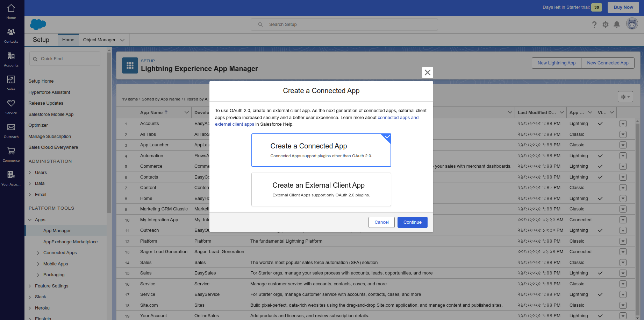Image resolution: width=644 pixels, height=320 pixels.
Task: Select Create an External Client App card
Action: pyautogui.click(x=321, y=189)
